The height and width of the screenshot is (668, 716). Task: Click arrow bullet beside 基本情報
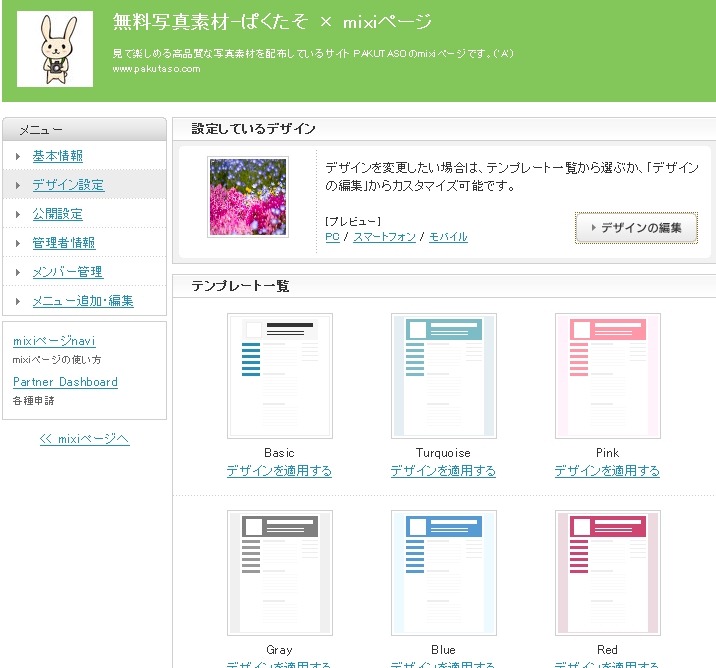click(x=18, y=157)
